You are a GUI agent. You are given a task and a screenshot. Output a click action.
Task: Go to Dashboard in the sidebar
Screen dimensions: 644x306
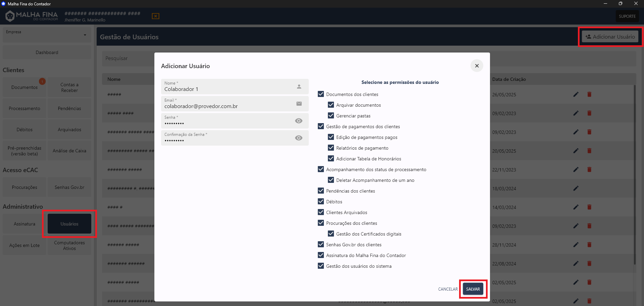point(47,52)
